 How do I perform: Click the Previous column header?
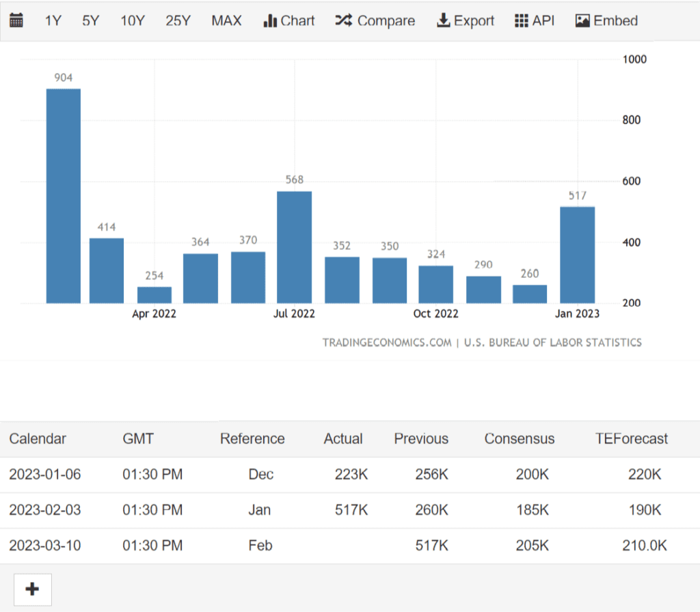click(421, 439)
